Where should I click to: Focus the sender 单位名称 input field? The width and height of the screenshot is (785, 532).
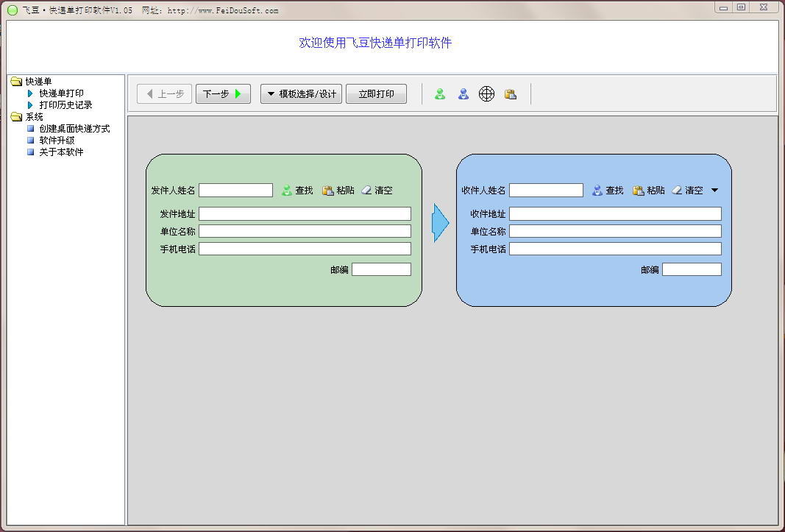305,231
